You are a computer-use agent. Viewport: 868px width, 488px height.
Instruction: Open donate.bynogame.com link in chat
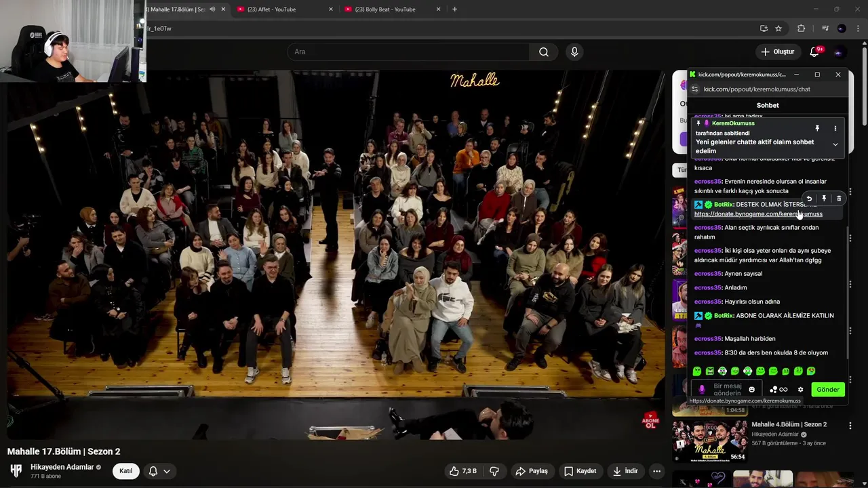pyautogui.click(x=758, y=214)
